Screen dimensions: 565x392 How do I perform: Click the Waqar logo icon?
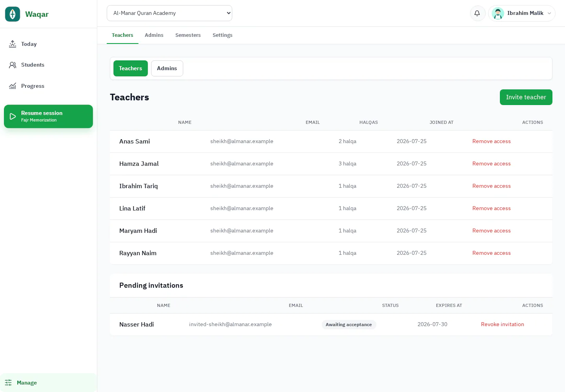(x=13, y=14)
